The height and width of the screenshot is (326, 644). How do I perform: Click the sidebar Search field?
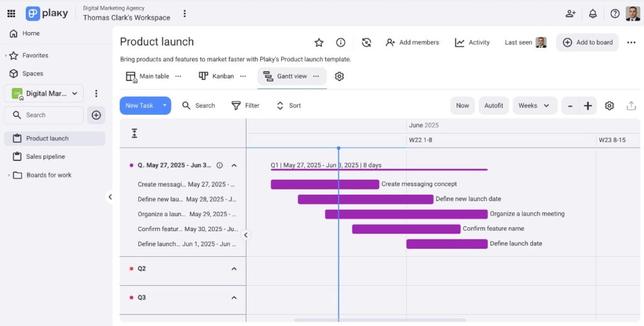(44, 115)
